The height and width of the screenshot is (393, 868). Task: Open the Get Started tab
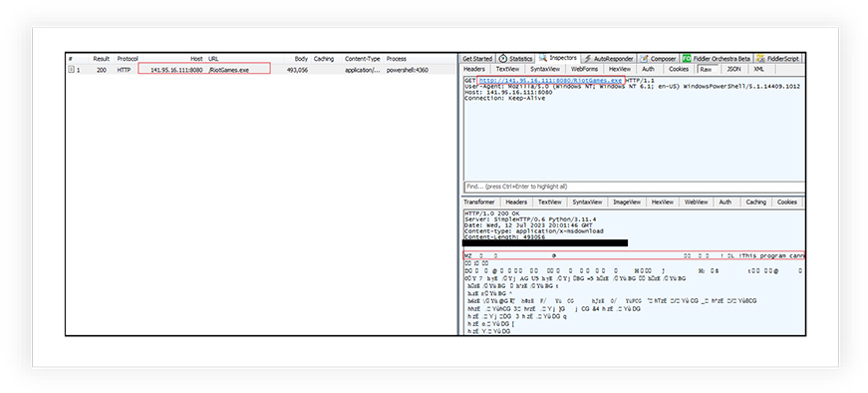pyautogui.click(x=477, y=58)
